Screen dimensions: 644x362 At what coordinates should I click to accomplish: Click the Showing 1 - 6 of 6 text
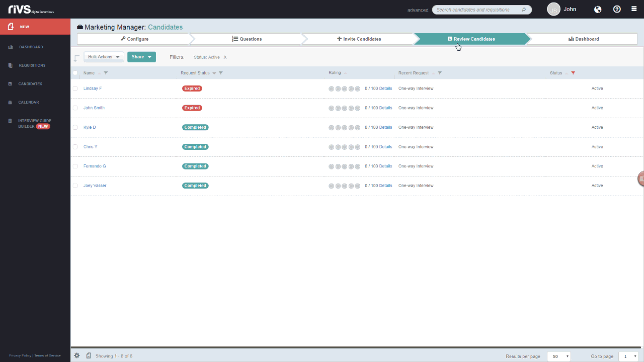(x=114, y=356)
